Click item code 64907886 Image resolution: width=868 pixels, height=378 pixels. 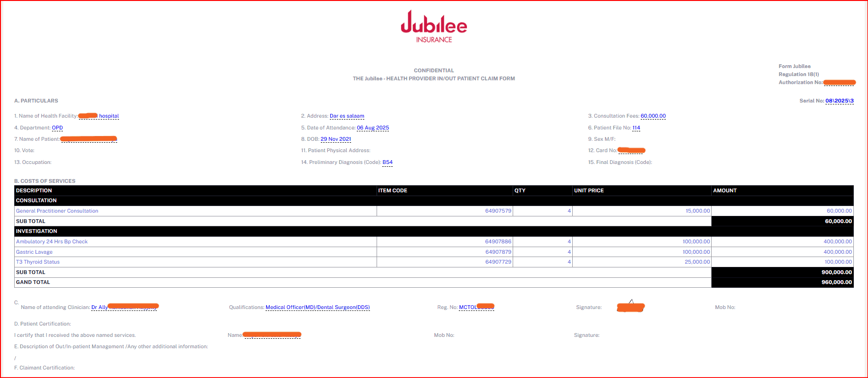498,242
